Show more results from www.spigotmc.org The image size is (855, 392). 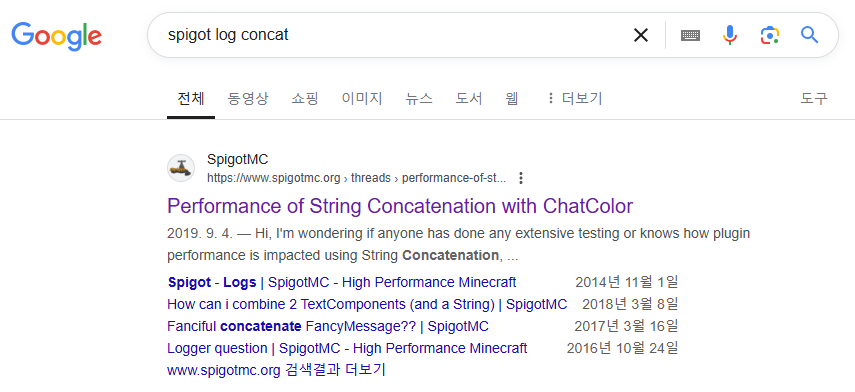tap(276, 370)
